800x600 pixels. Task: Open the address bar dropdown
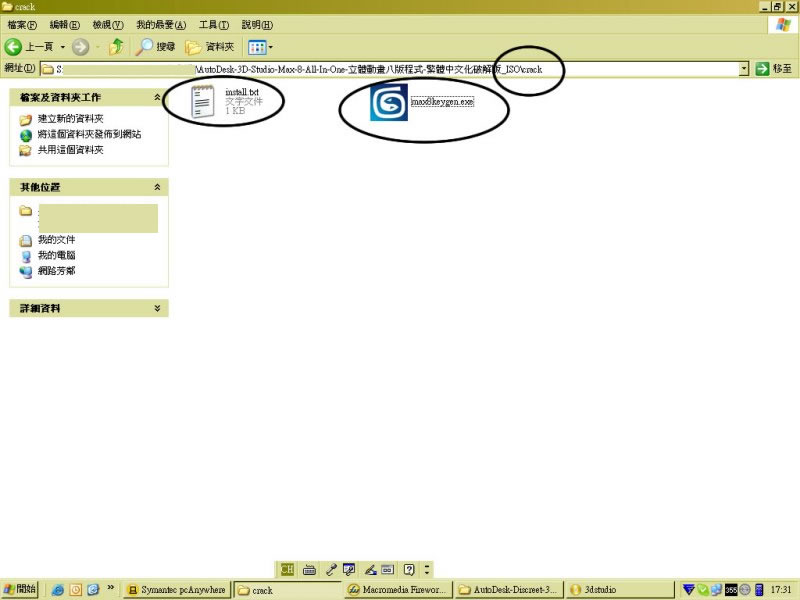coord(744,68)
